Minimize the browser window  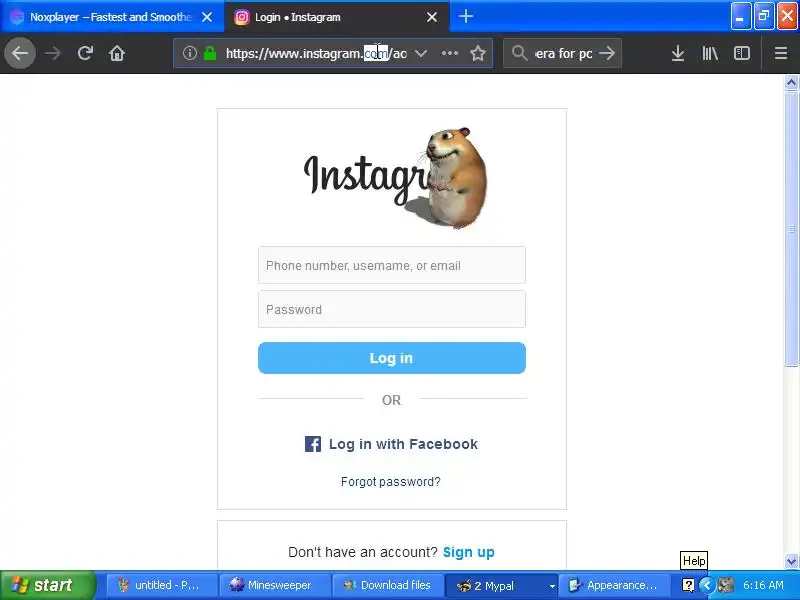[740, 16]
